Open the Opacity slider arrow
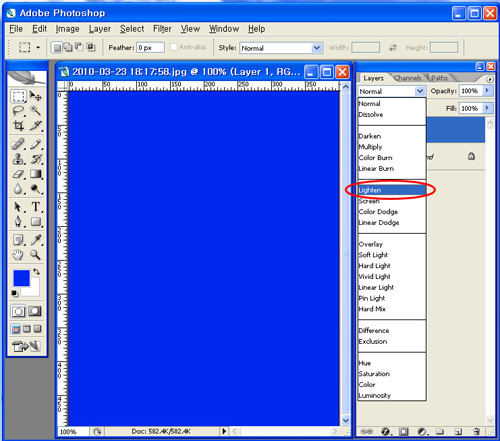500x441 pixels. click(x=487, y=91)
